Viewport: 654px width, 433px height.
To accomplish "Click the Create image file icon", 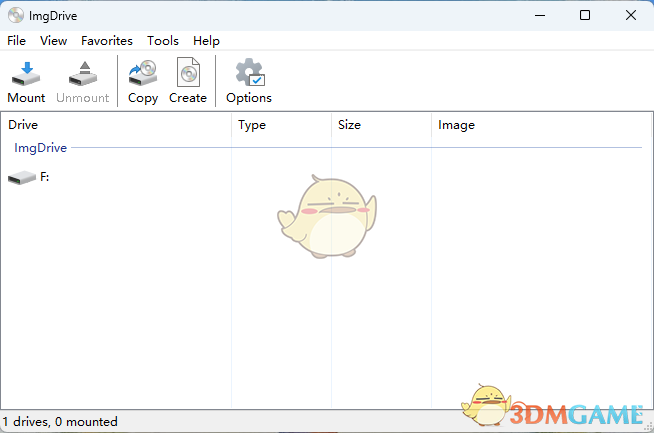I will pyautogui.click(x=188, y=72).
